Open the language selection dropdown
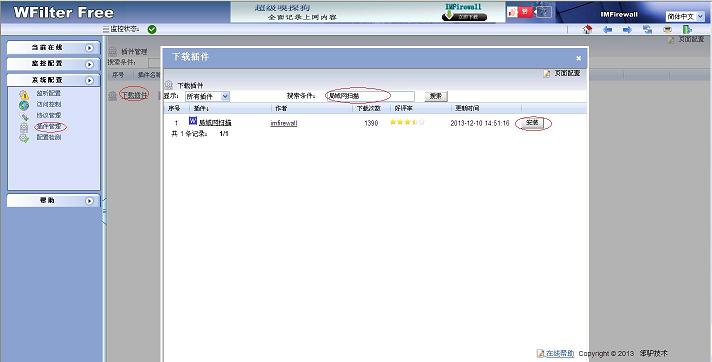Viewport: 712px width, 362px height. (x=685, y=16)
